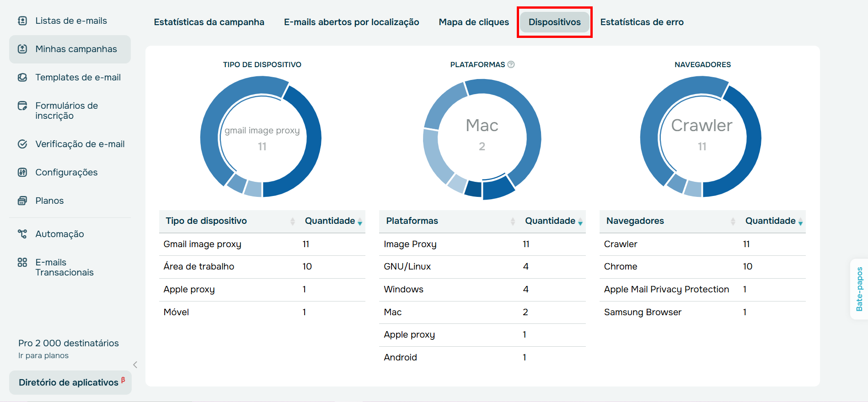Viewport: 868px width, 402px height.
Task: Switch to Mapa de cliques tab
Action: click(474, 22)
